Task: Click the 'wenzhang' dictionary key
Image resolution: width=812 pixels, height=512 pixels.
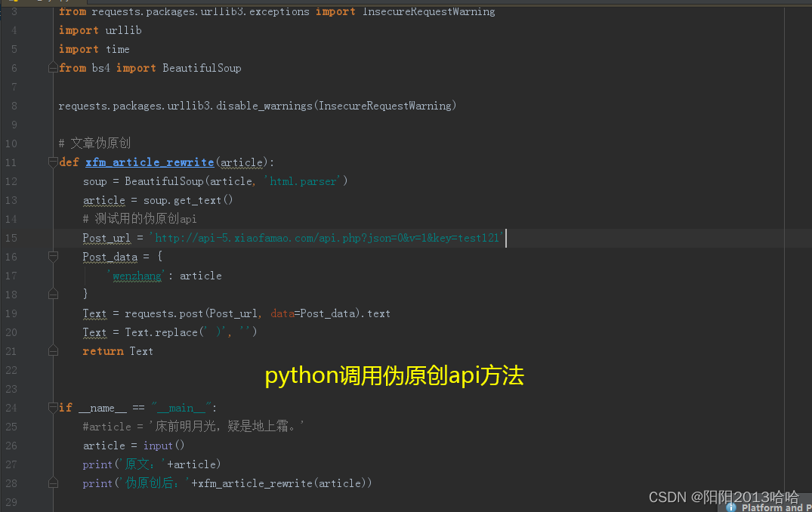Action: 137,276
